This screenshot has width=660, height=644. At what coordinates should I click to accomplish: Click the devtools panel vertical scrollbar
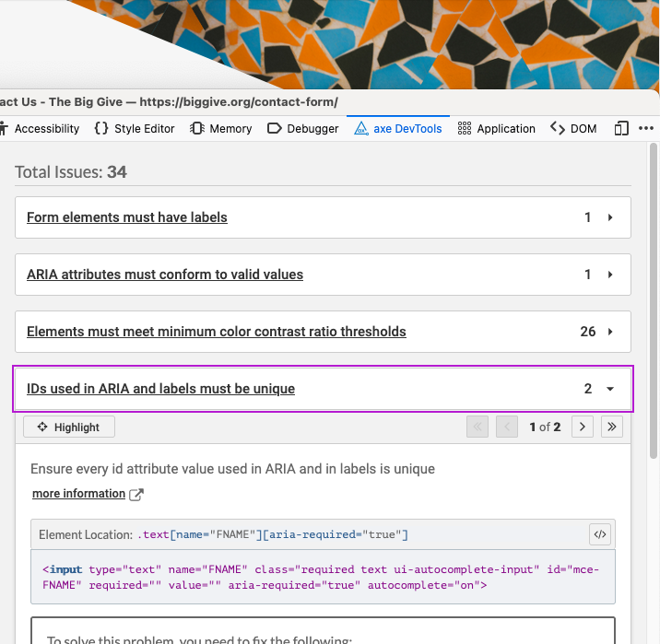click(x=654, y=300)
